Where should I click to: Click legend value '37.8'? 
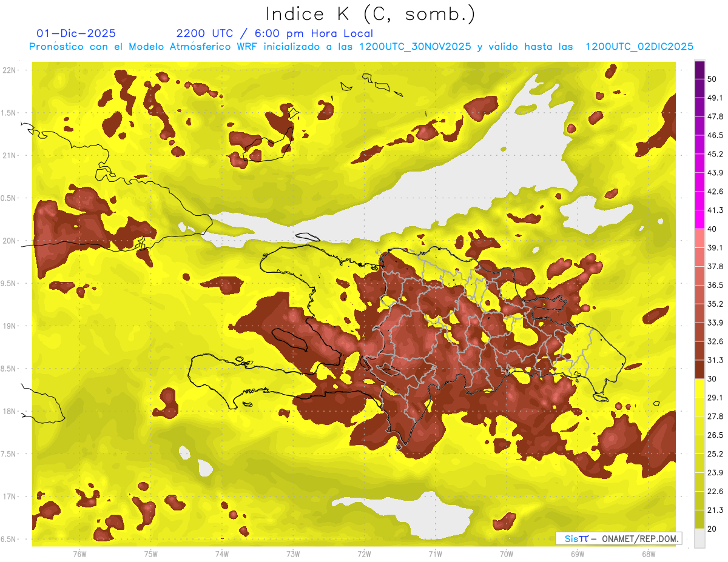tap(715, 266)
